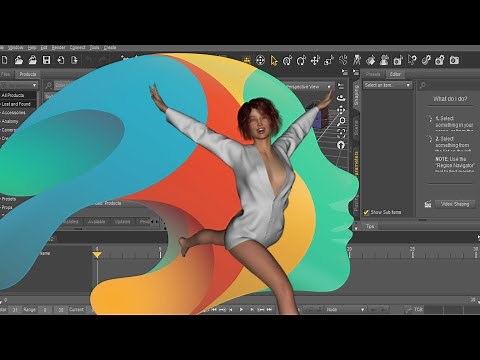Screen dimensions: 480x360
Task: Click the viewport Pan four-arrow icon
Action: tap(341, 110)
